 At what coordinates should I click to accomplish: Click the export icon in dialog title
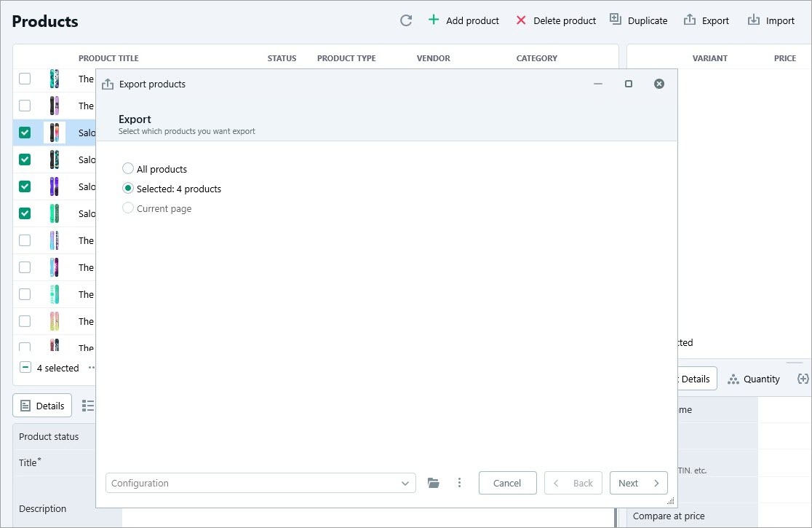108,84
